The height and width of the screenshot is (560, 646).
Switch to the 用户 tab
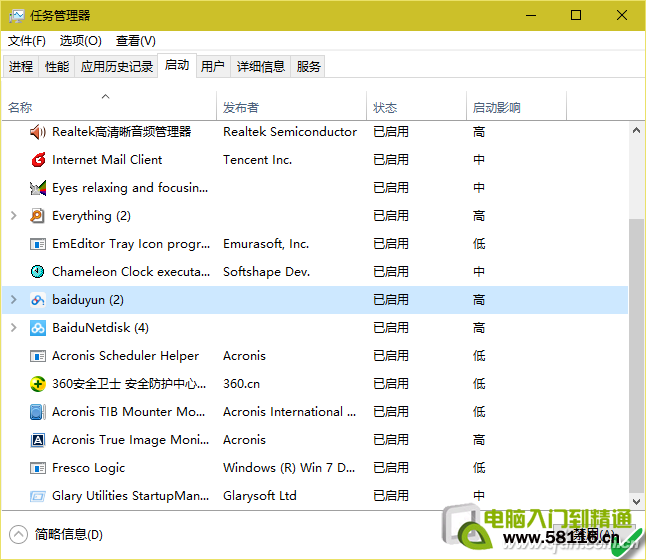(213, 66)
